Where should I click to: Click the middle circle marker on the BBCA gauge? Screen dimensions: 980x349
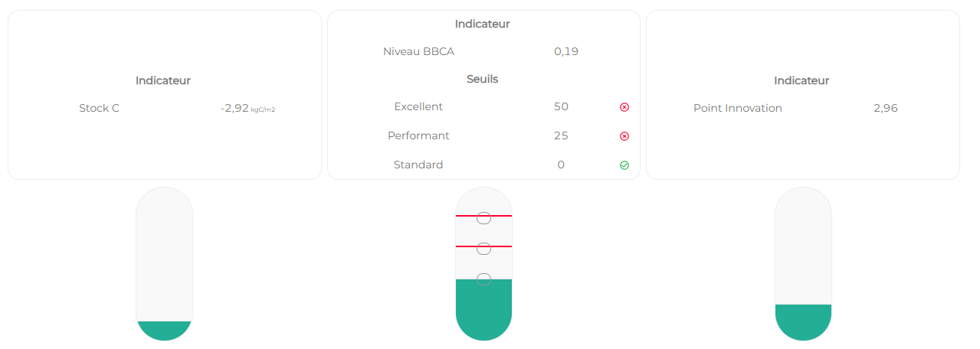click(x=483, y=248)
